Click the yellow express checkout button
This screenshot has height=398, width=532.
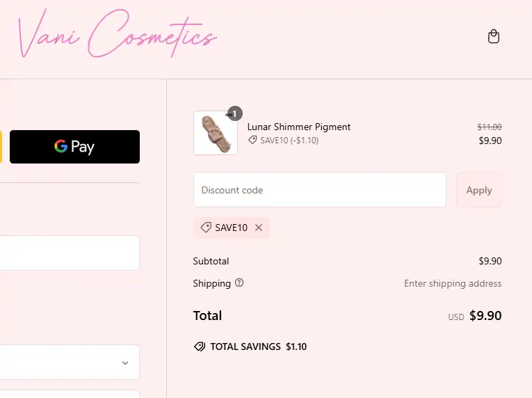(1, 147)
